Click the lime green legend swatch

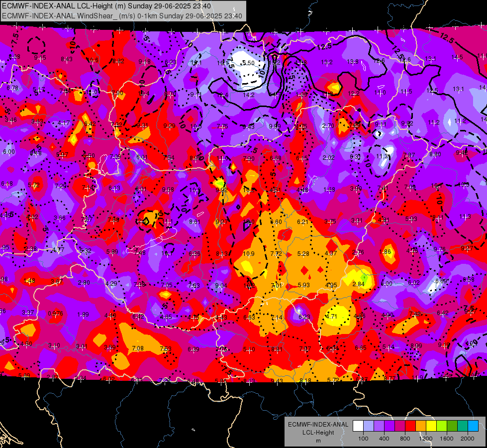point(442,426)
